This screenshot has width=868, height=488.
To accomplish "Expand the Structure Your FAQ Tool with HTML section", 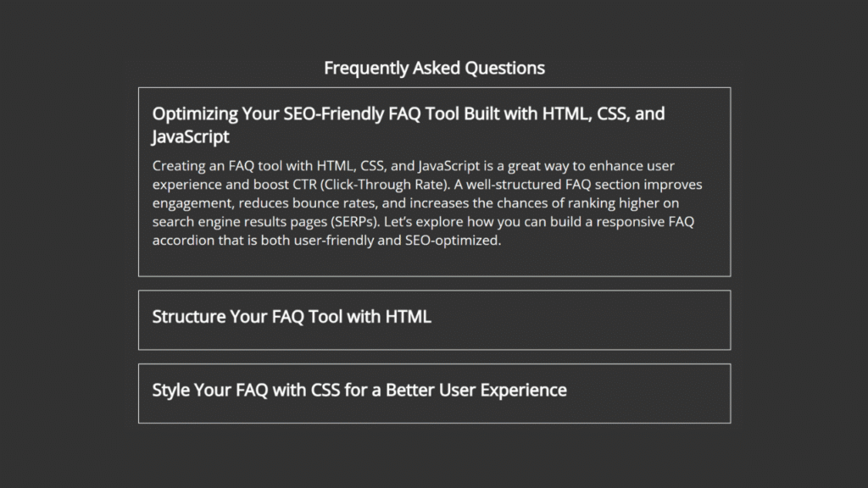I will click(292, 316).
